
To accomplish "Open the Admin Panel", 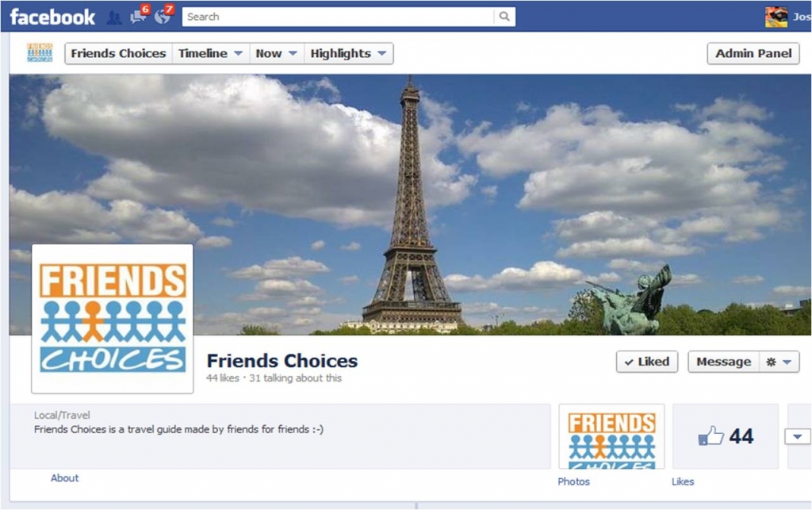I will click(x=753, y=53).
